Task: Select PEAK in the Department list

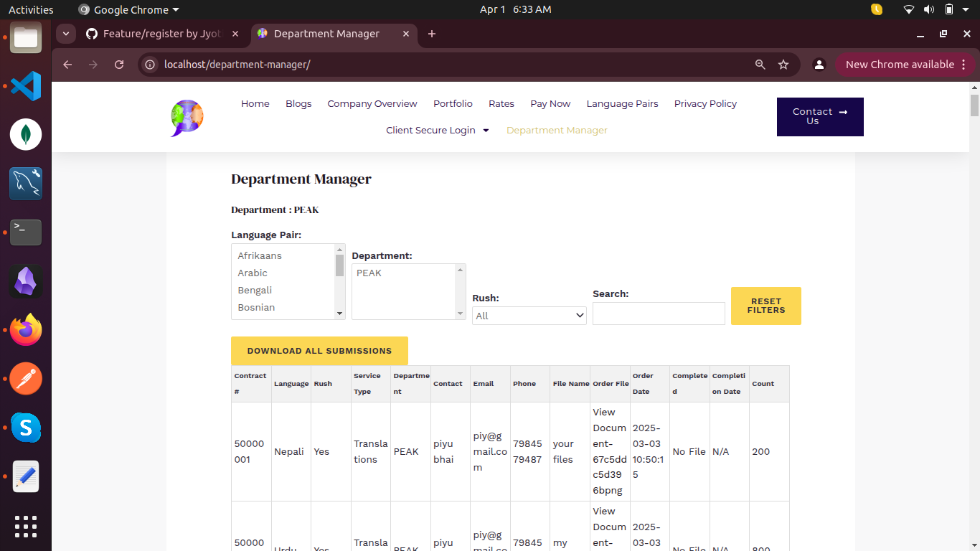Action: (369, 273)
